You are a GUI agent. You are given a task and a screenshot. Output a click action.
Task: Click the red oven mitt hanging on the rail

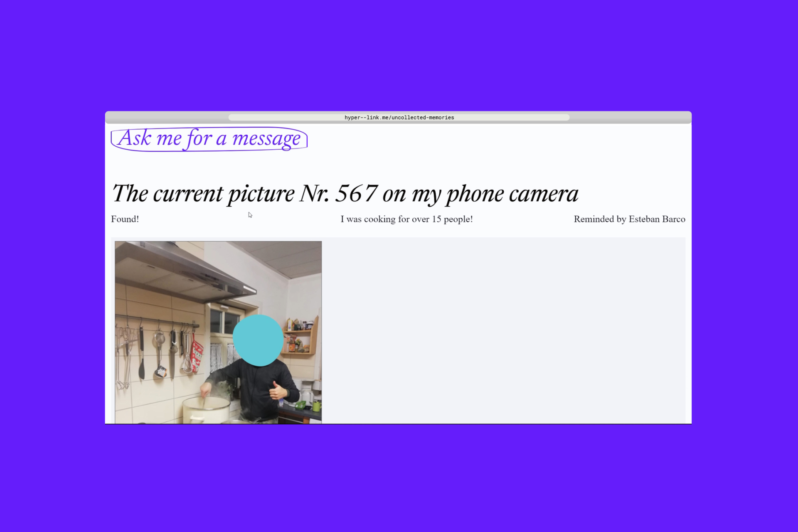tap(197, 353)
